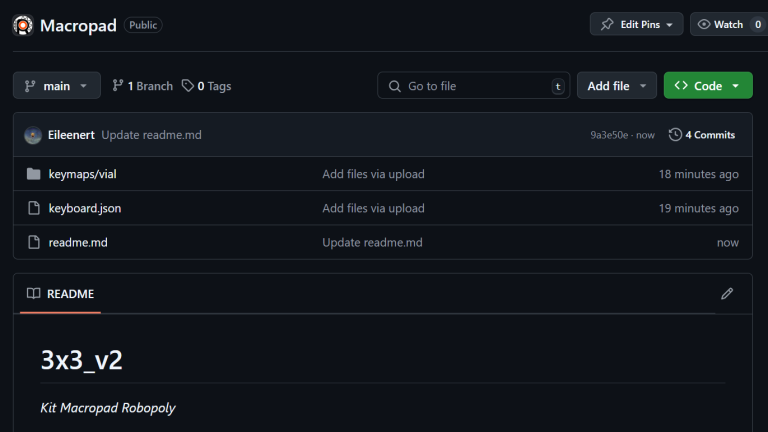Click the Eileenert user avatar
Image resolution: width=768 pixels, height=432 pixels.
click(x=33, y=135)
